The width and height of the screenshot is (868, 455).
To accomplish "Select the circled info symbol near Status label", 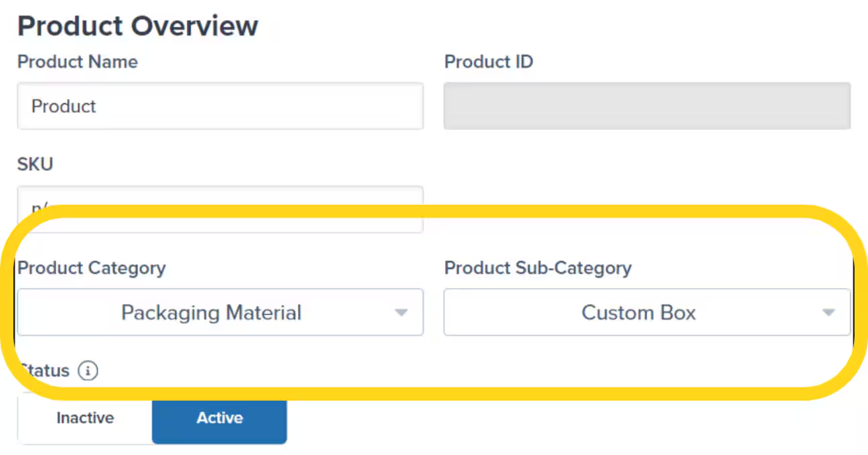I will [88, 371].
